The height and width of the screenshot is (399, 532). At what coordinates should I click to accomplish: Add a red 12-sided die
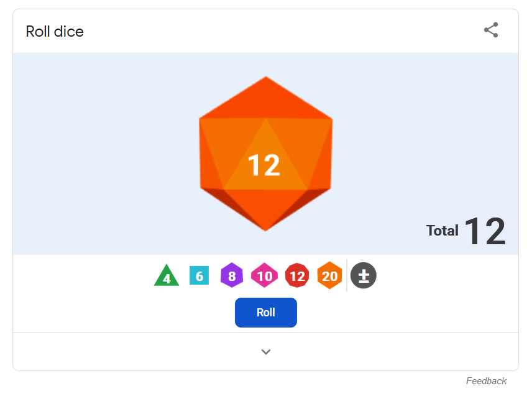(297, 275)
